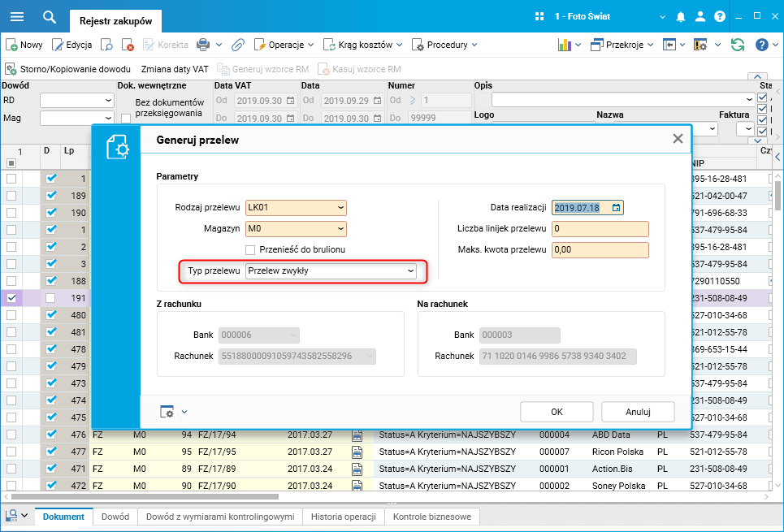784x532 pixels.
Task: Confirm the dialog with OK
Action: tap(557, 412)
